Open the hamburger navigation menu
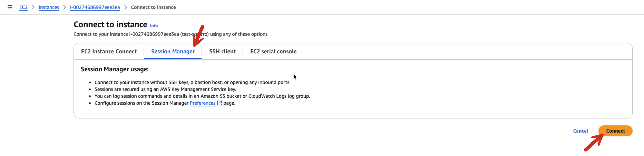This screenshot has height=156, width=644. pyautogui.click(x=10, y=7)
